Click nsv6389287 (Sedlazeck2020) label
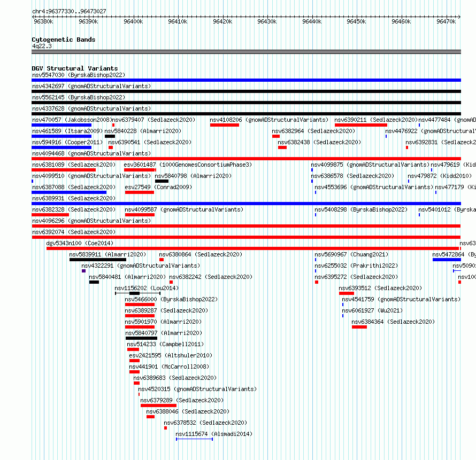This screenshot has width=476, height=460. [x=166, y=310]
